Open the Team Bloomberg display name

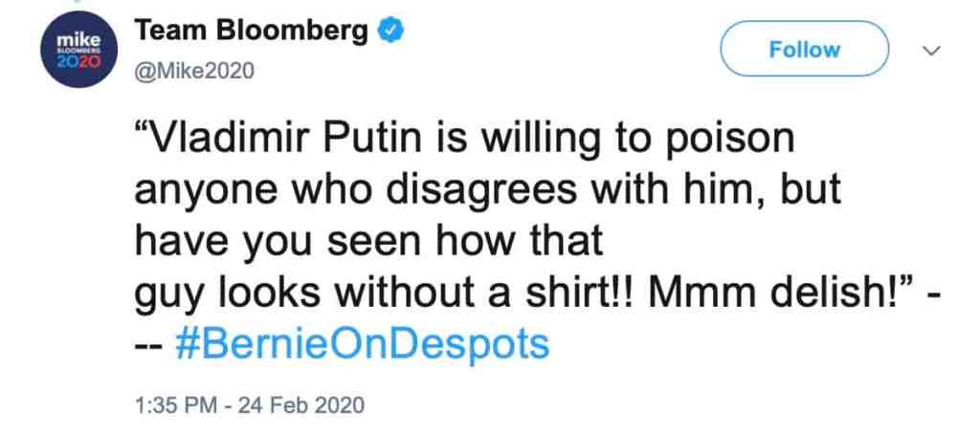[252, 31]
